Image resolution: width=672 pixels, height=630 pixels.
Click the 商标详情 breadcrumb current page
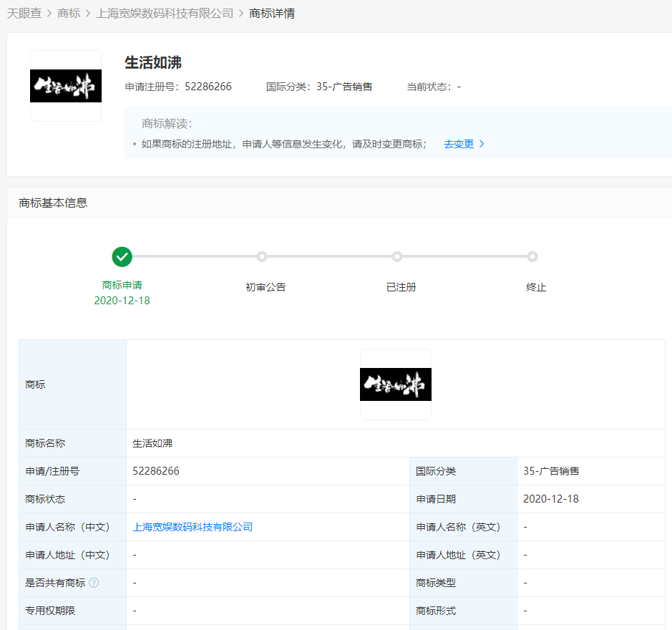click(272, 14)
